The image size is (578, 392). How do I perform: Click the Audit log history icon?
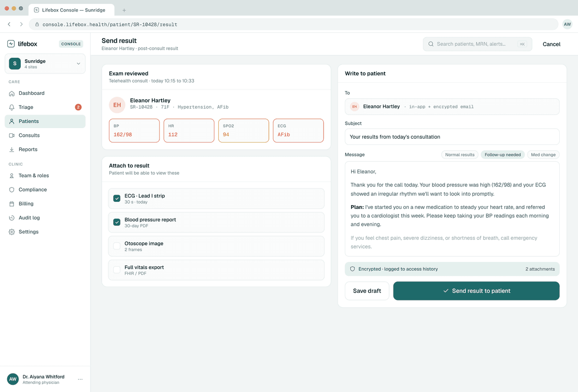click(x=12, y=218)
